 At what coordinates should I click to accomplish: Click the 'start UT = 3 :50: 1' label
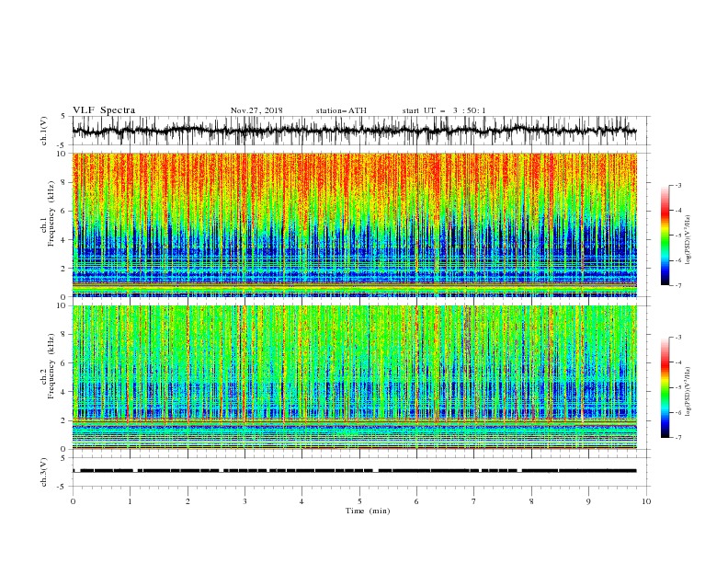coord(444,110)
